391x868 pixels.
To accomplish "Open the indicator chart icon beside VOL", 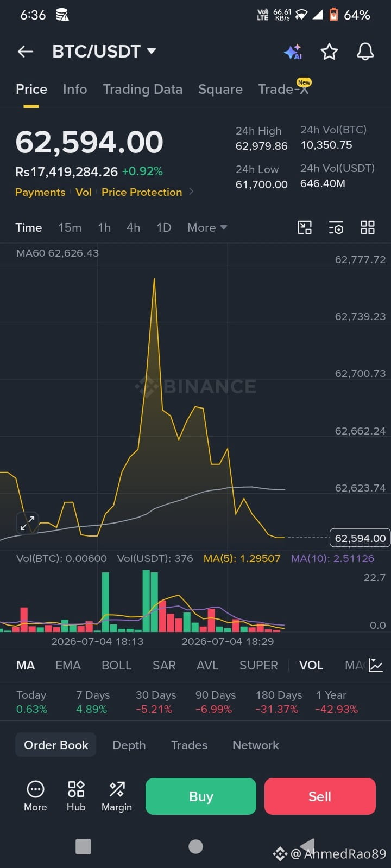I will click(376, 665).
